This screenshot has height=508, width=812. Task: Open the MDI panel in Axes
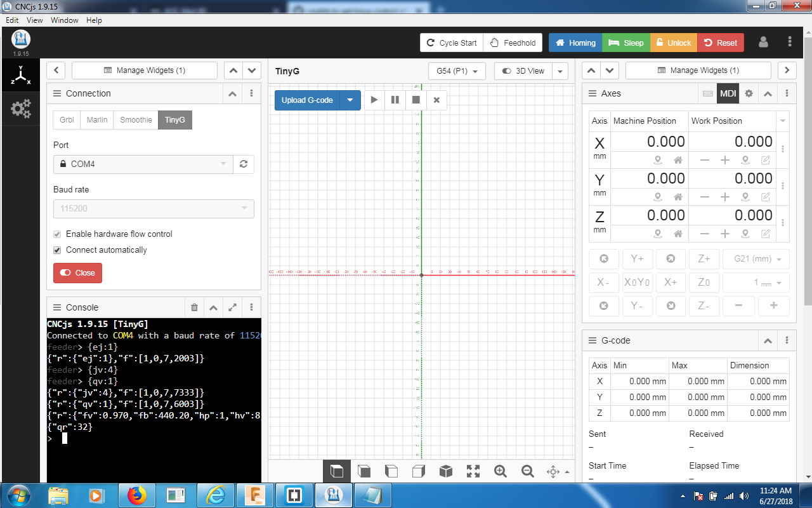pyautogui.click(x=728, y=93)
